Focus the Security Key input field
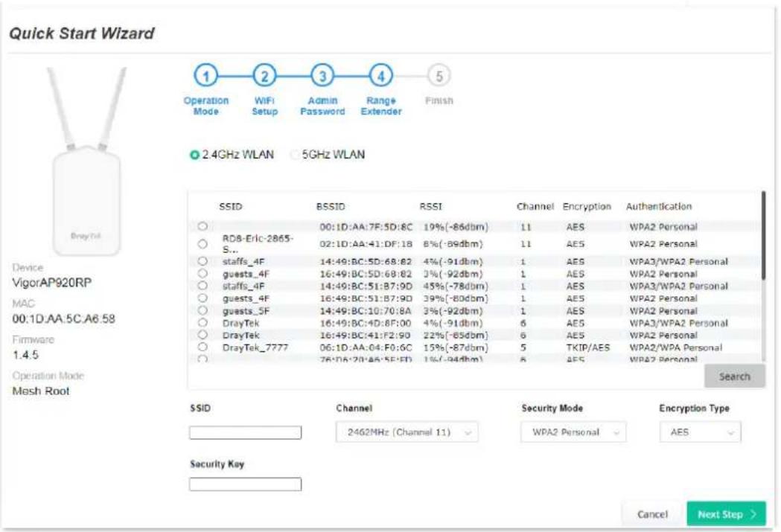The width and height of the screenshot is (781, 532). click(245, 484)
